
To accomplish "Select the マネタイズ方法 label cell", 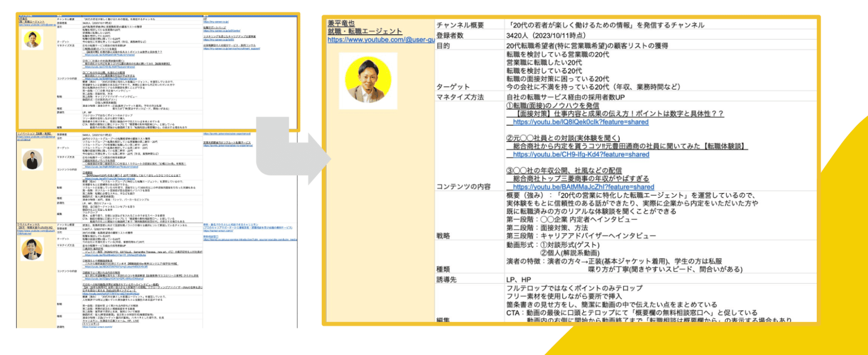I will (460, 97).
